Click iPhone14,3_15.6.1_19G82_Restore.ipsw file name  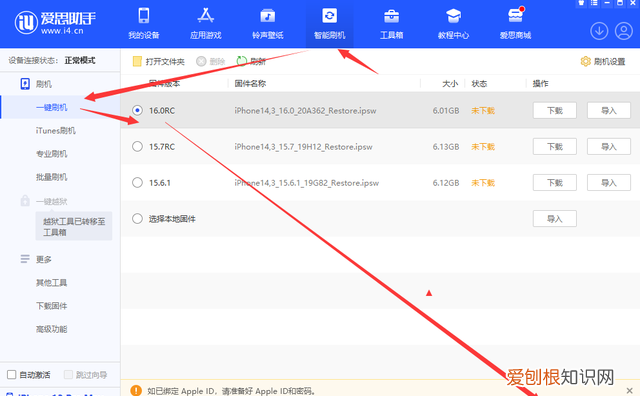pyautogui.click(x=307, y=182)
